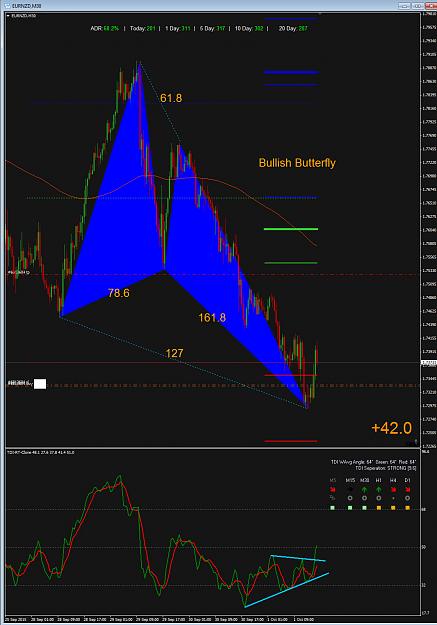Screen dimensions: 437x625
Task: Click the 5 Day range value
Action: point(220,29)
